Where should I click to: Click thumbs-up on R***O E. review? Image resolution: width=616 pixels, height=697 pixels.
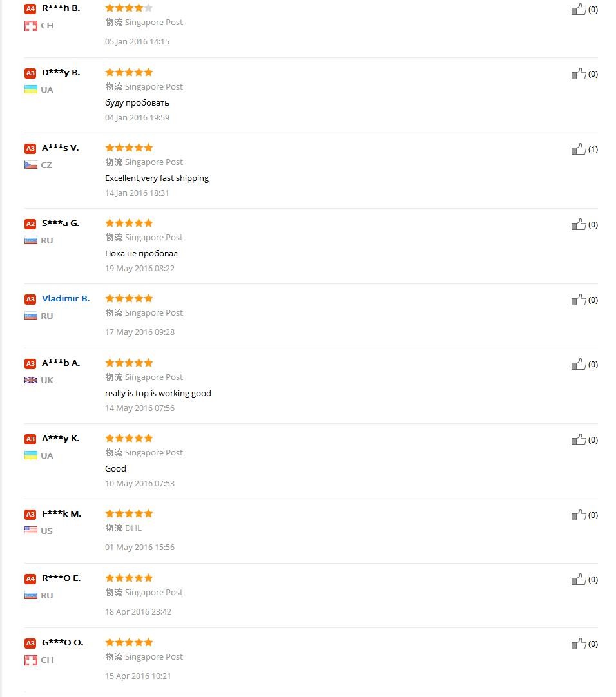579,579
